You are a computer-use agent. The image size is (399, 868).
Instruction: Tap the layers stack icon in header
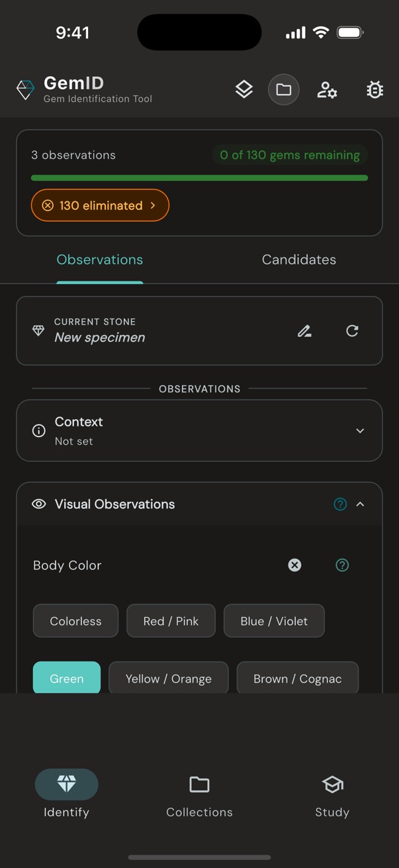tap(244, 89)
